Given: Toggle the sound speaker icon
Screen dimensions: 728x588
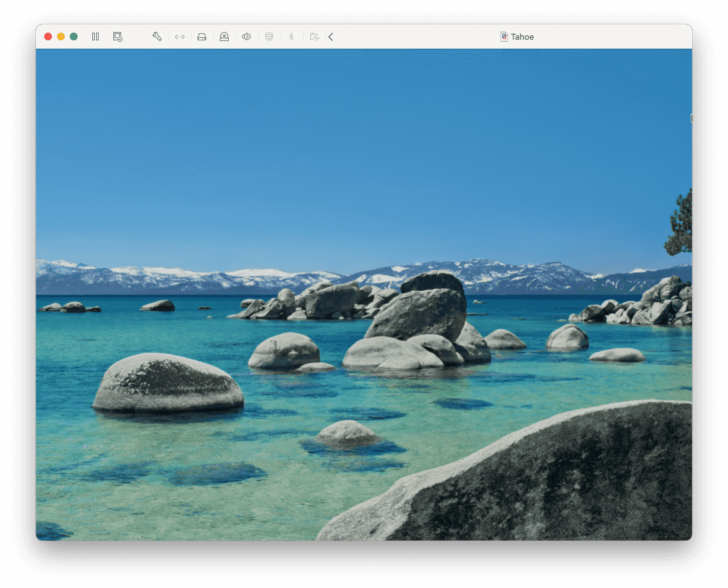Looking at the screenshot, I should 246,37.
